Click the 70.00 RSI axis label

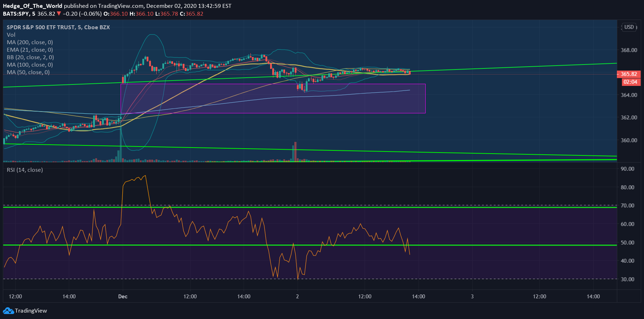coord(628,205)
